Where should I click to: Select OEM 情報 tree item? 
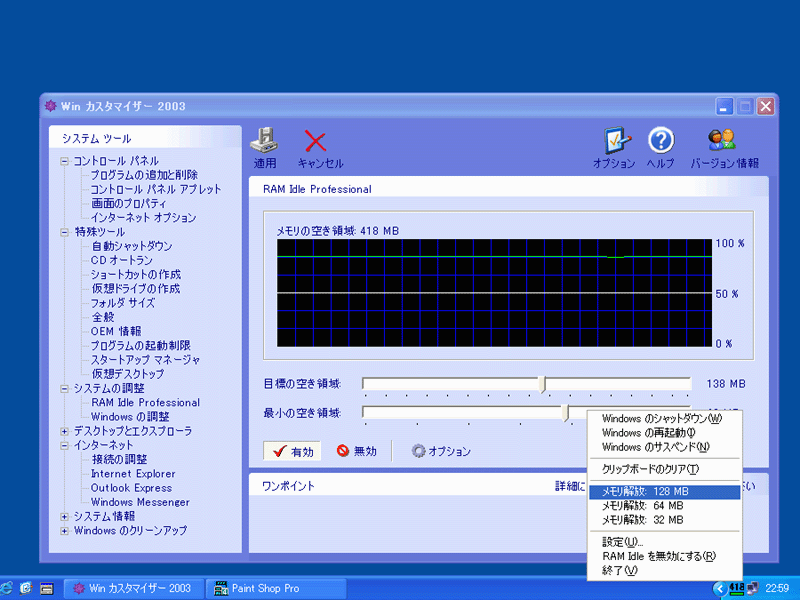[116, 332]
